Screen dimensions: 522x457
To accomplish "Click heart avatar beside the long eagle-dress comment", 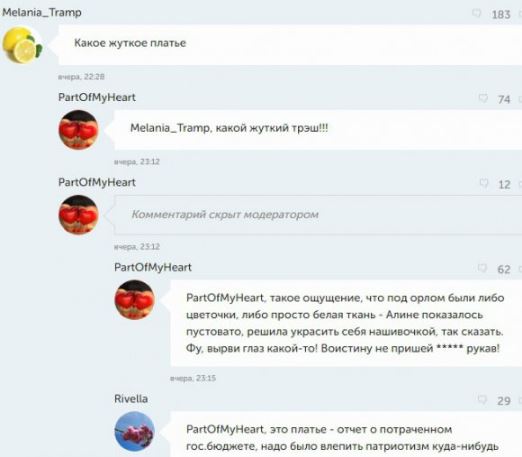I will [x=134, y=300].
